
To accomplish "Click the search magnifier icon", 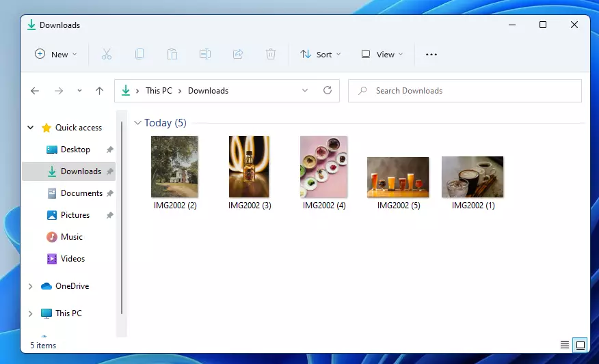I will pos(362,91).
